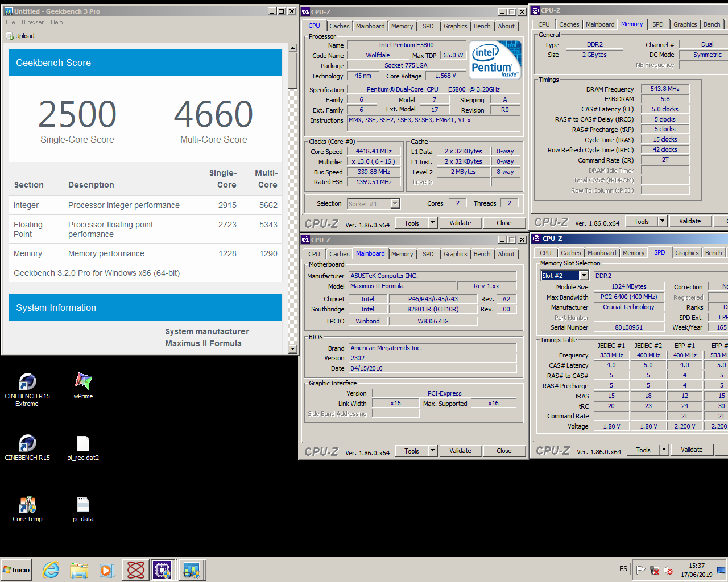Click Close in the Mainboard window
The height and width of the screenshot is (582, 728).
[504, 451]
